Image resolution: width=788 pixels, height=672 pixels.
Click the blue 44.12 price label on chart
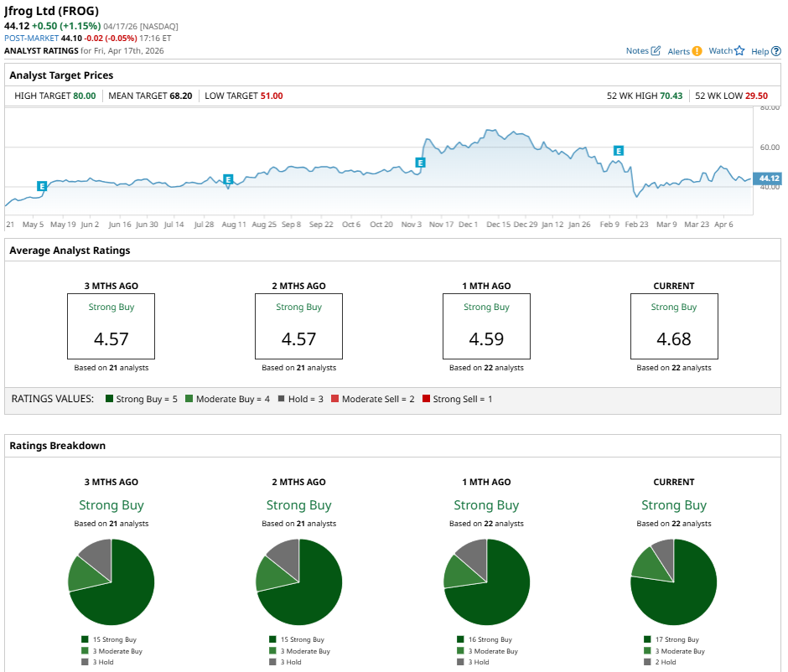click(x=767, y=178)
